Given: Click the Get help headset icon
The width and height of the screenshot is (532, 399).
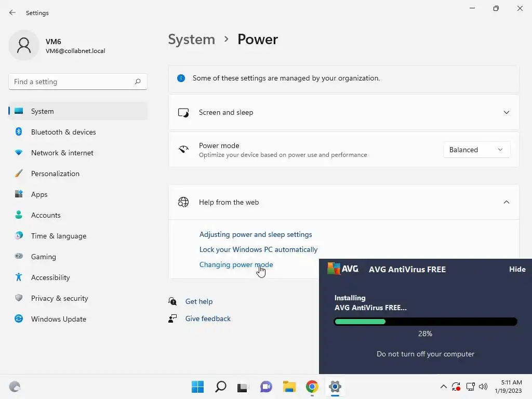Looking at the screenshot, I should point(172,301).
